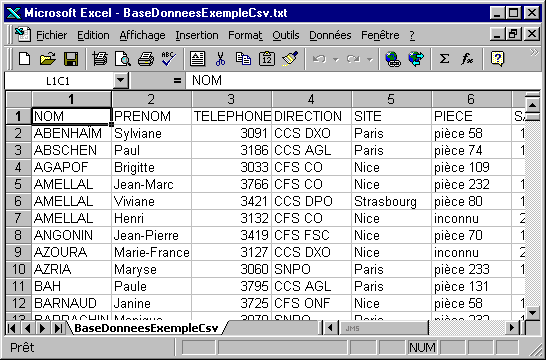Select the cell containing 3795
This screenshot has width=546, height=360.
click(x=231, y=286)
